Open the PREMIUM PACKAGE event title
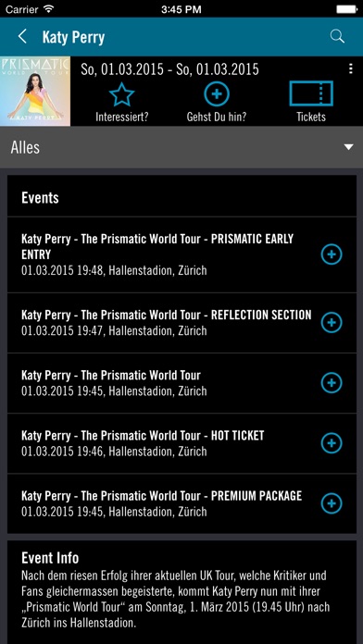 161,496
